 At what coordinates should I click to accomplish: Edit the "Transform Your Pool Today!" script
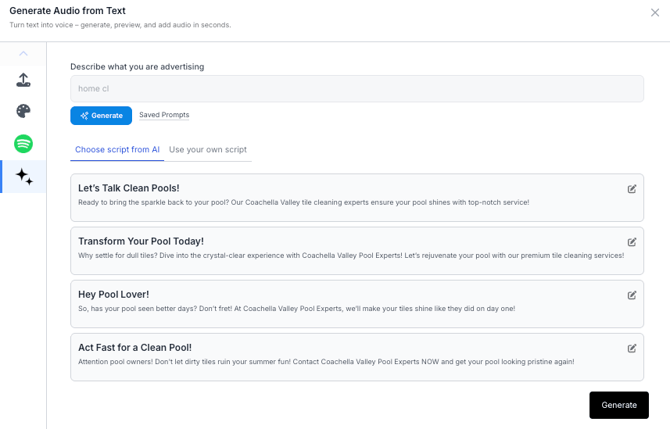click(631, 242)
